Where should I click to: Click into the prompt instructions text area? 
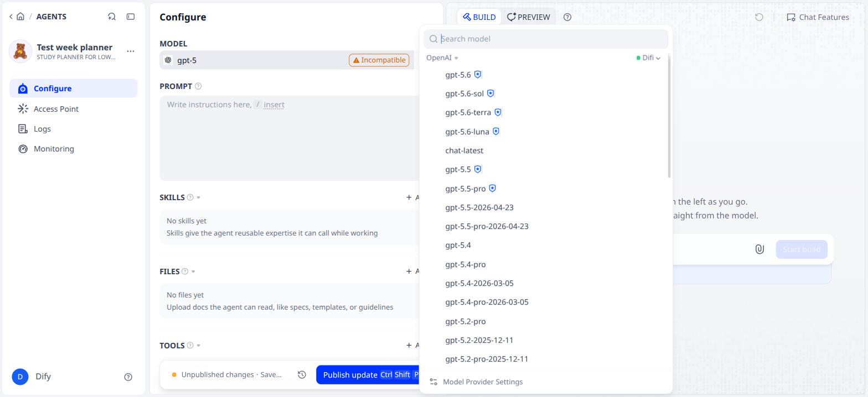click(291, 138)
